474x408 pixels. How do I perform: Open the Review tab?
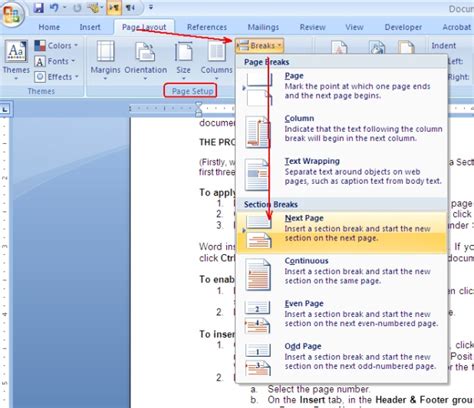tap(312, 27)
